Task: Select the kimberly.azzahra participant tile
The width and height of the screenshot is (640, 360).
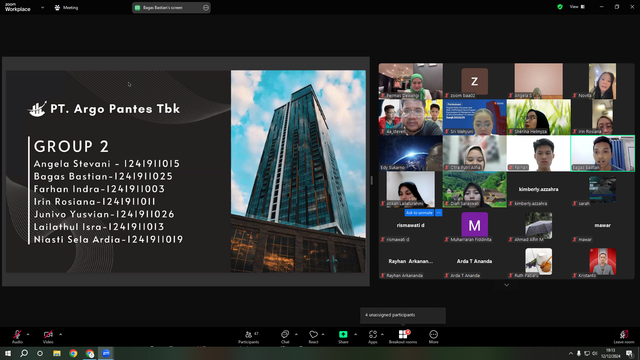Action: pos(538,189)
